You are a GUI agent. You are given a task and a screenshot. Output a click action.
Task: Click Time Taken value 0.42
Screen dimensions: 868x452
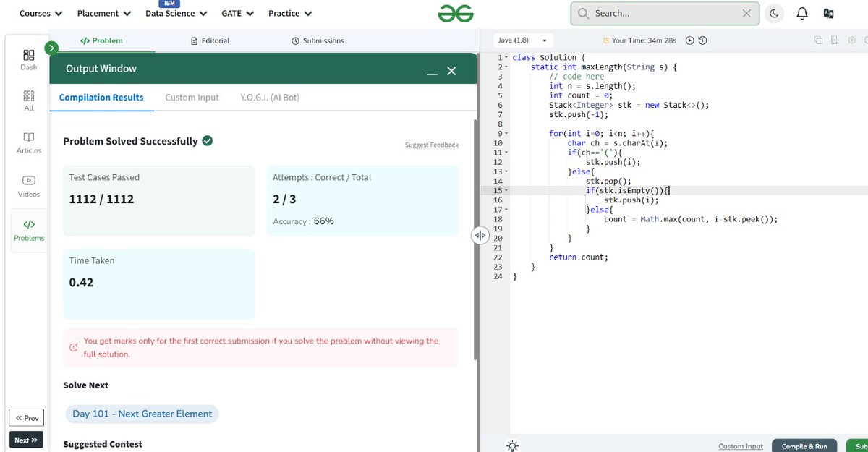click(81, 282)
